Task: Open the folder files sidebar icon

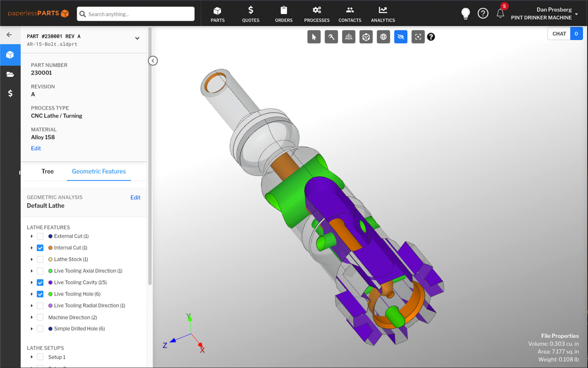Action: pyautogui.click(x=10, y=74)
